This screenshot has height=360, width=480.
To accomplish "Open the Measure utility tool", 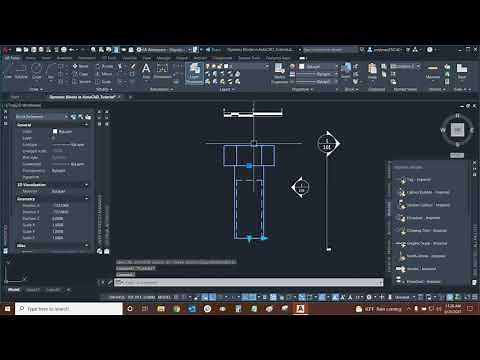I will pyautogui.click(x=433, y=71).
